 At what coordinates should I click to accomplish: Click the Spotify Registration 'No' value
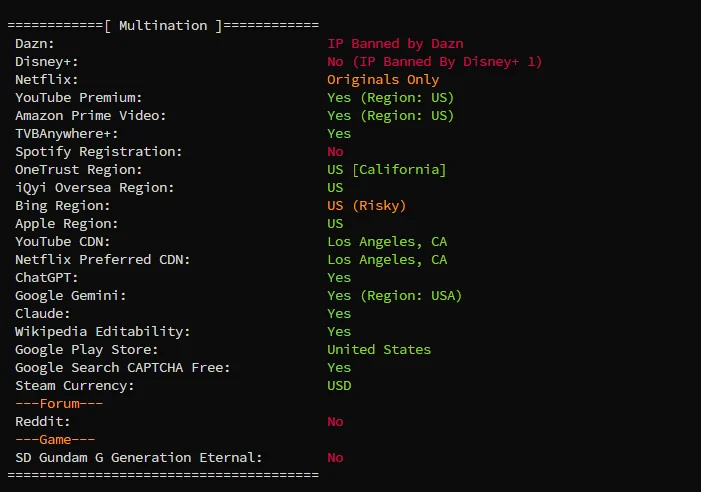(335, 151)
